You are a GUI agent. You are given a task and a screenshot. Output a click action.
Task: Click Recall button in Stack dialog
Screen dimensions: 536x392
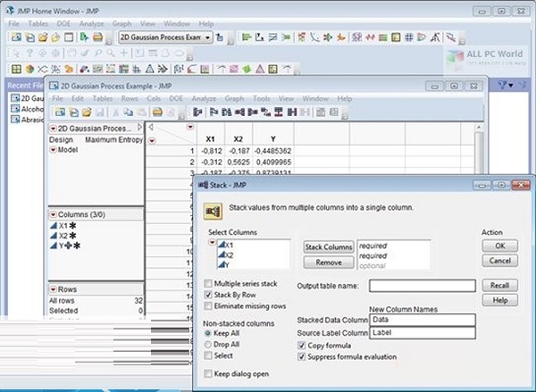click(x=499, y=286)
